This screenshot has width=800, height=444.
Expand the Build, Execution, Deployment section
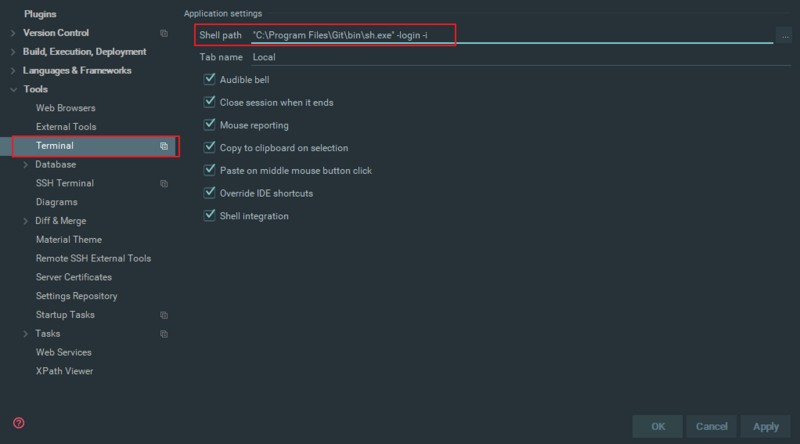(x=13, y=52)
